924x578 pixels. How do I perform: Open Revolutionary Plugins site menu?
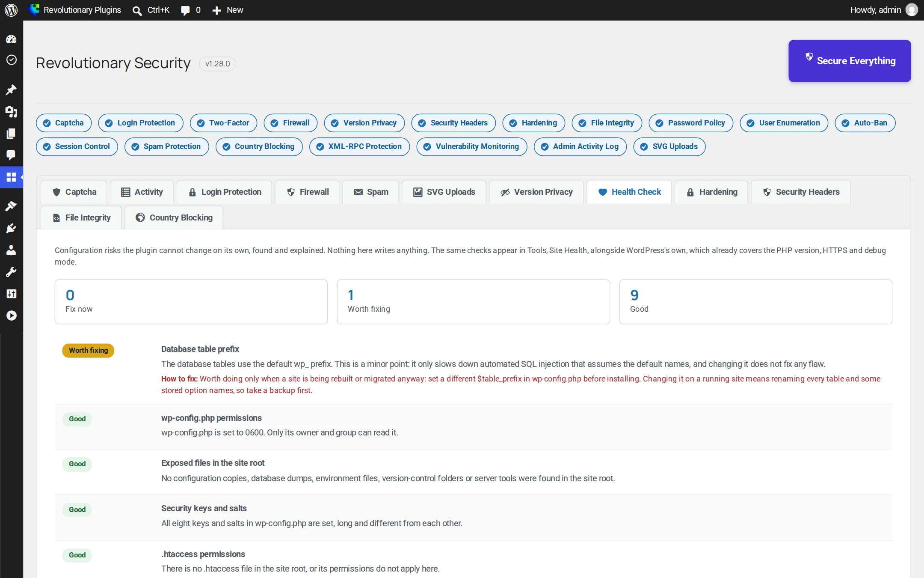74,10
